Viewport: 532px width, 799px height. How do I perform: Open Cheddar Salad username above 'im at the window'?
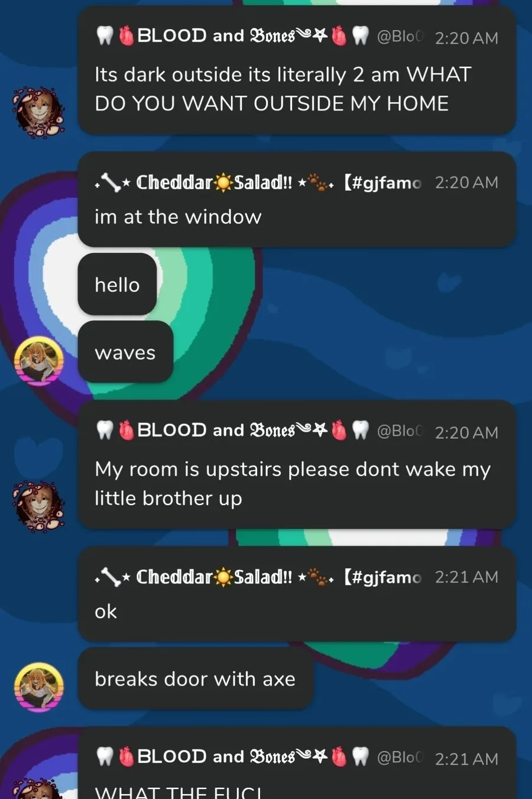[214, 182]
